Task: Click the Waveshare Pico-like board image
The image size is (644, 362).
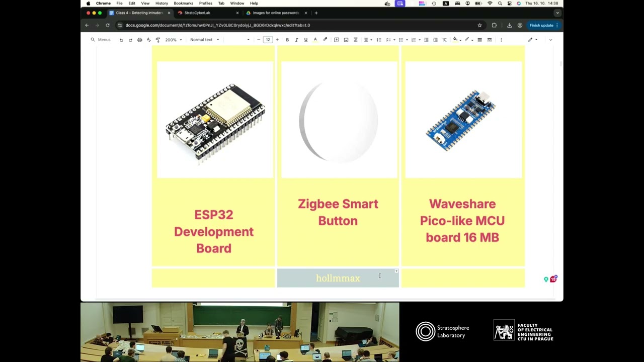Action: pos(463,120)
